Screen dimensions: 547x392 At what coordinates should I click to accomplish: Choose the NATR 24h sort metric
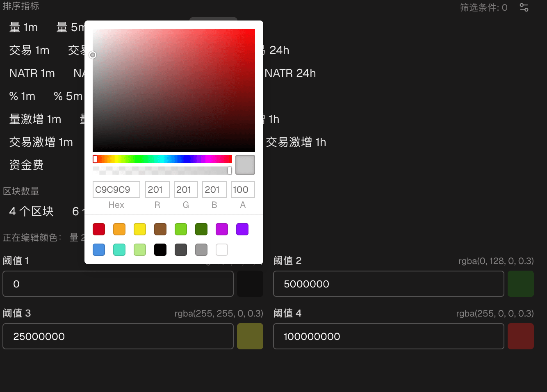pos(290,73)
